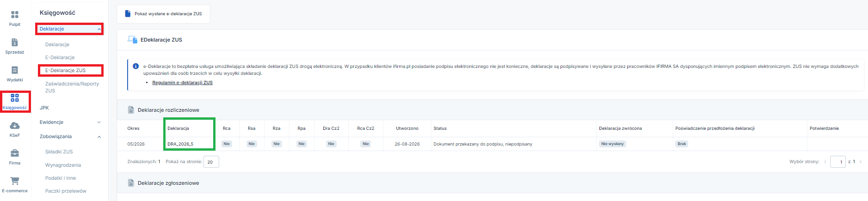The width and height of the screenshot is (868, 201).
Task: Open E-Deklaracje ZUS submenu item
Action: click(x=65, y=70)
